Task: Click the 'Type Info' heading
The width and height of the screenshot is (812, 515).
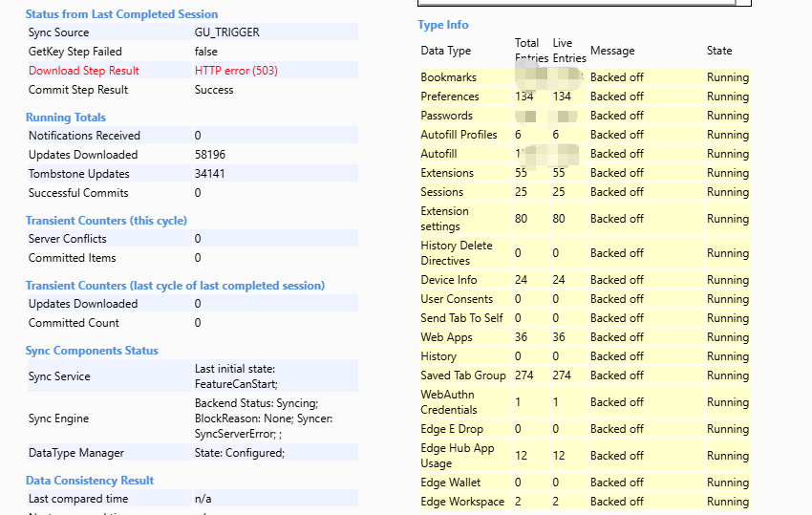Action: click(442, 24)
